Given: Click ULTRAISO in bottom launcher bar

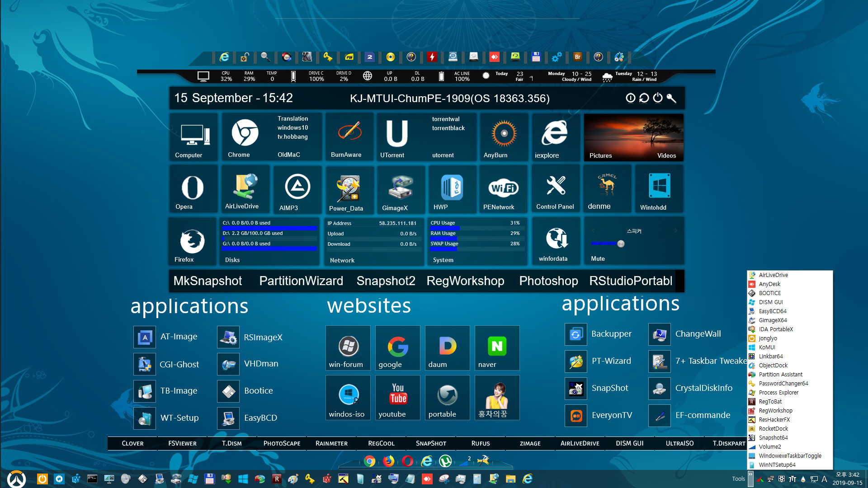Looking at the screenshot, I should click(x=679, y=444).
